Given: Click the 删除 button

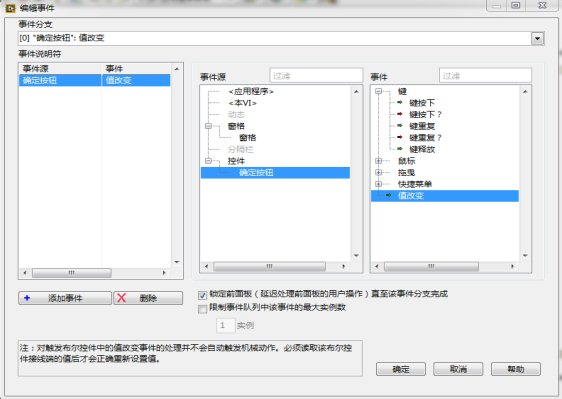Looking at the screenshot, I should click(148, 298).
